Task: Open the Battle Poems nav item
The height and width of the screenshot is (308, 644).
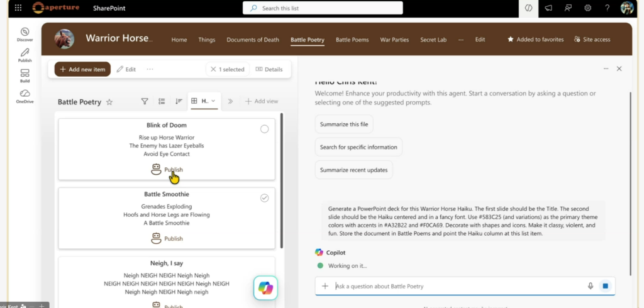Action: point(352,40)
